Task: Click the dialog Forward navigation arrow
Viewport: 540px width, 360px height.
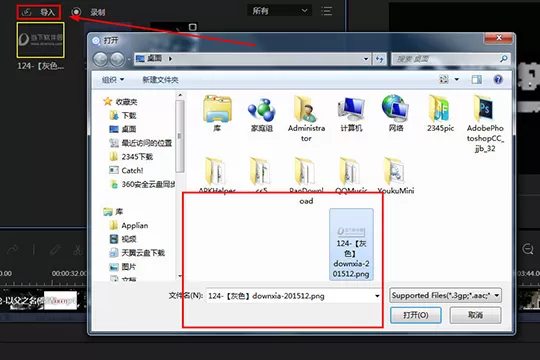Action: click(x=117, y=59)
